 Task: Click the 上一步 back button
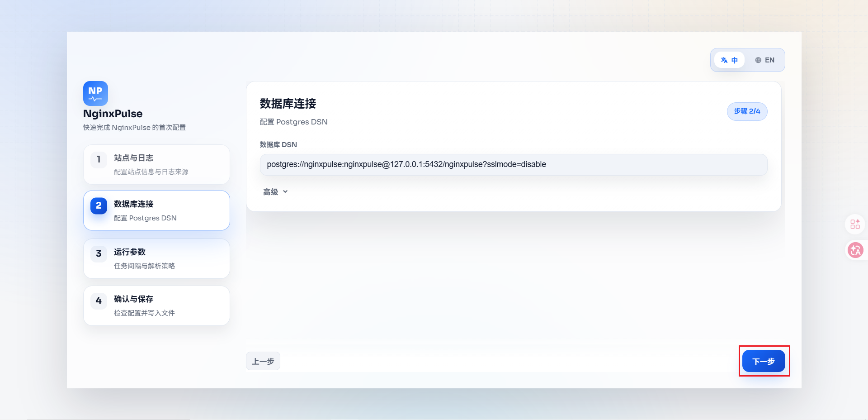263,361
